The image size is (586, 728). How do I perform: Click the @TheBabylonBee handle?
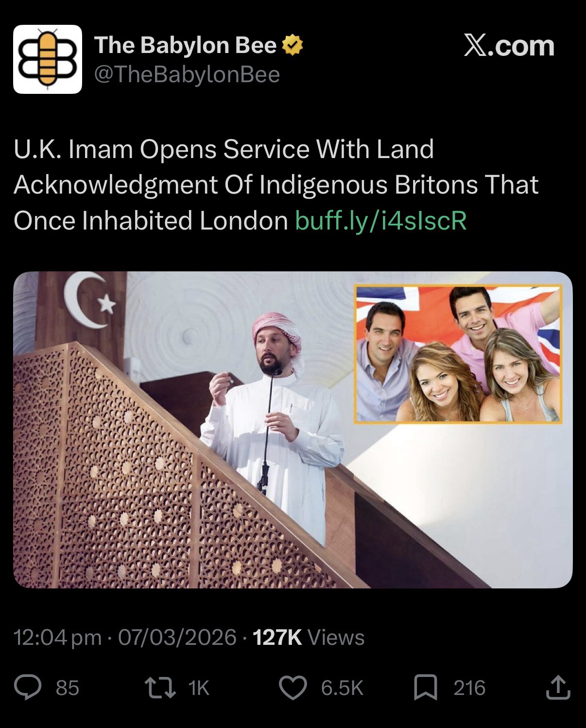187,74
